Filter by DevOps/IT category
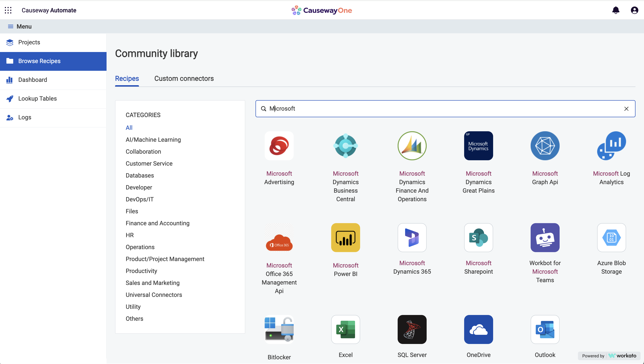Screen dimensions: 644x364 pyautogui.click(x=140, y=199)
